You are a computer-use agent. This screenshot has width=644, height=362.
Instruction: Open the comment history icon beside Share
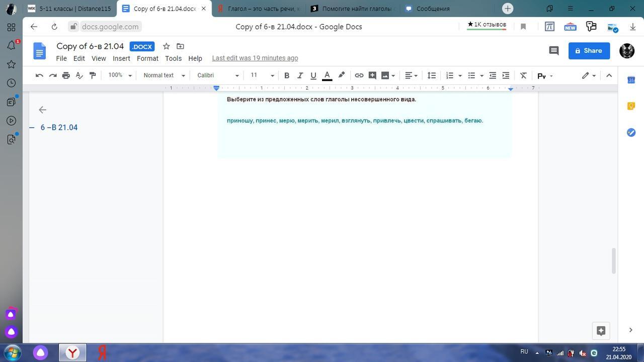(x=553, y=50)
